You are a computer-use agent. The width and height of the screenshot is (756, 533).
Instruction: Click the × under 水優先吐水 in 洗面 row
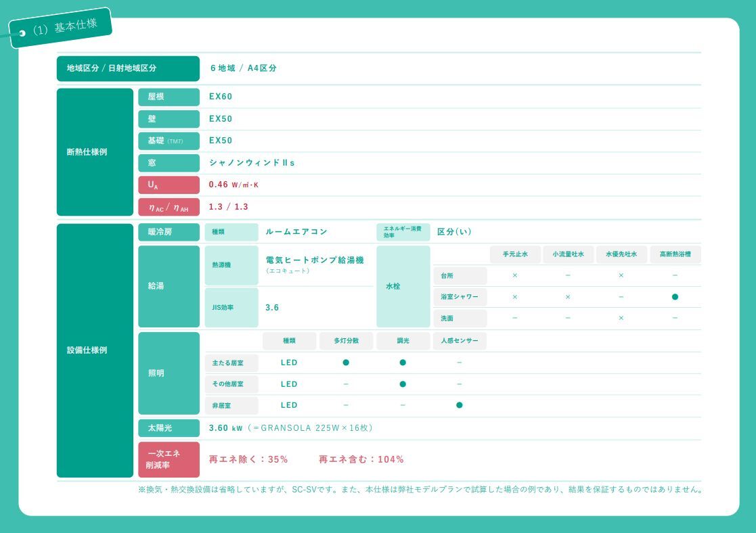621,318
